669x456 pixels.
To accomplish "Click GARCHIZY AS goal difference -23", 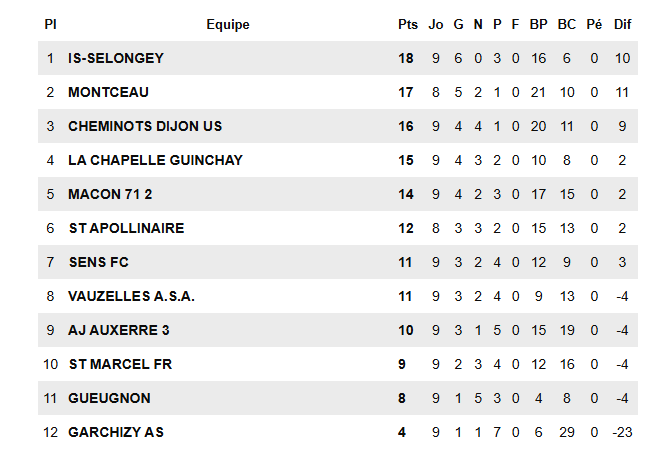I will [x=622, y=432].
